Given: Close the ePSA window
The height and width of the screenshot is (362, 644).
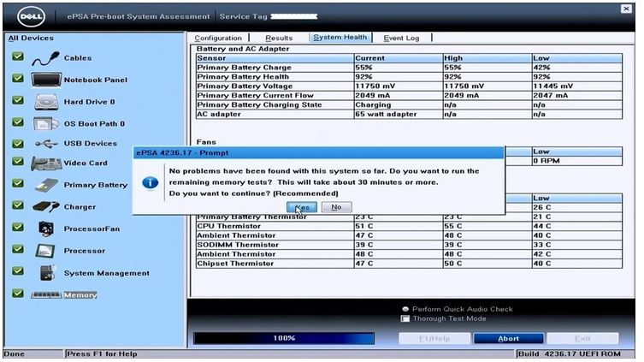Looking at the screenshot, I should click(x=626, y=9).
